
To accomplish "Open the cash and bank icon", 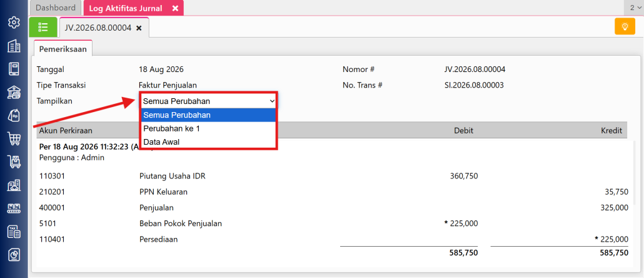I will (x=14, y=92).
